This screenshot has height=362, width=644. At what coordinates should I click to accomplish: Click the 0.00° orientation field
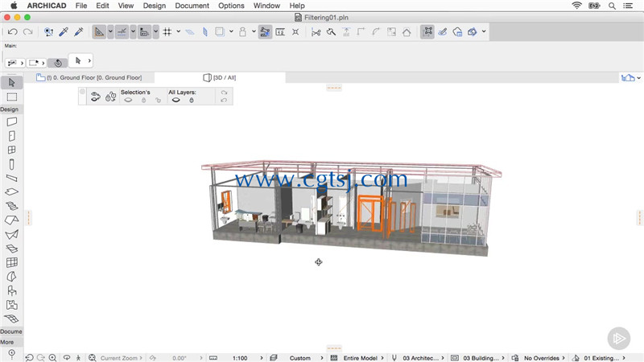click(x=180, y=358)
